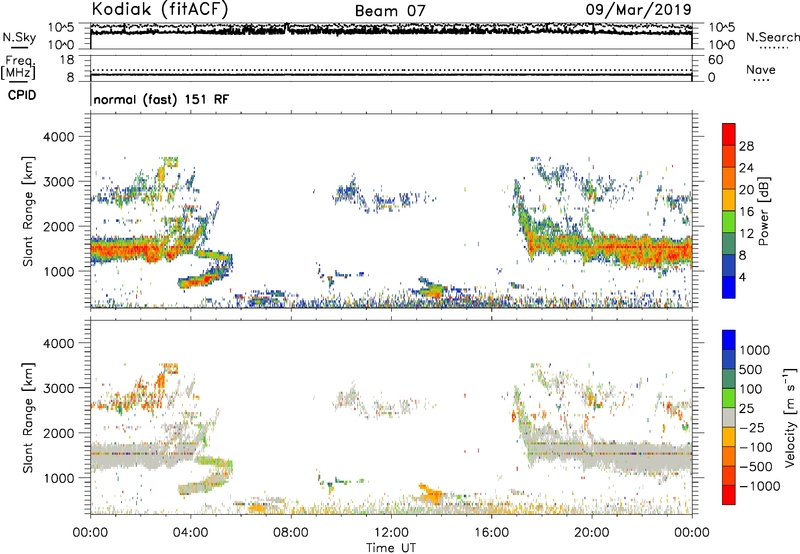The height and width of the screenshot is (554, 800).
Task: Click the 'Freq. [MHz]' axis label
Action: point(18,67)
